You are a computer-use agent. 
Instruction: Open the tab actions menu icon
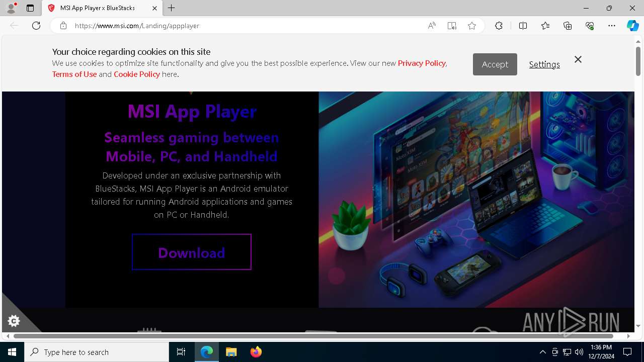click(30, 8)
